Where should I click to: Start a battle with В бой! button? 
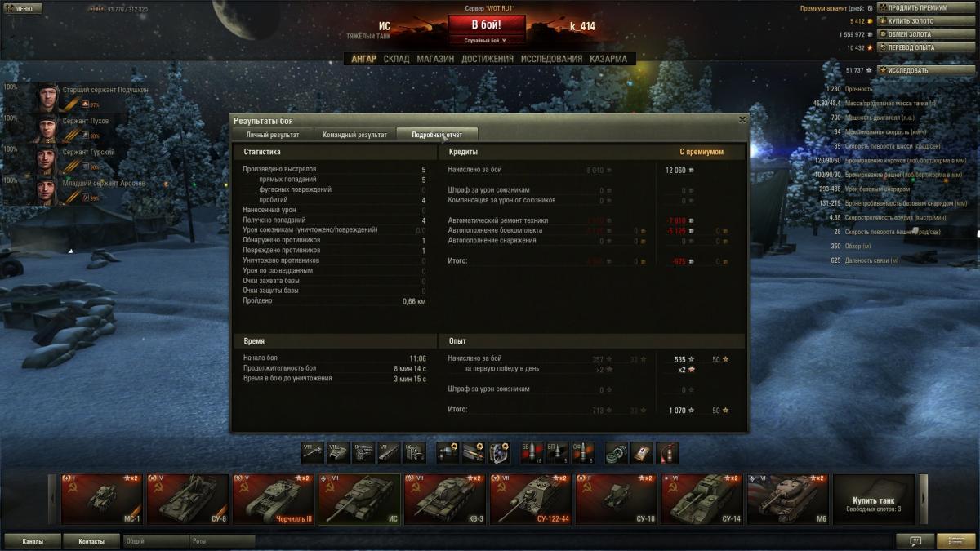click(486, 24)
